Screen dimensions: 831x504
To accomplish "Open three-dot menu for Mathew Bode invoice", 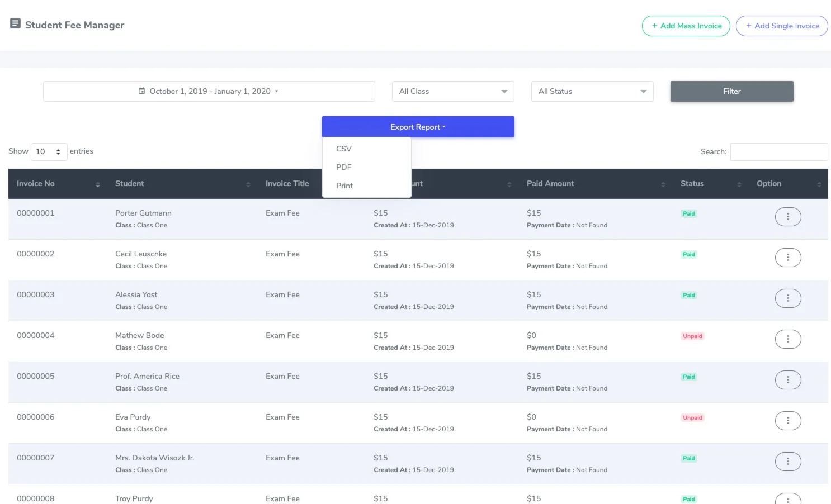I will (787, 339).
